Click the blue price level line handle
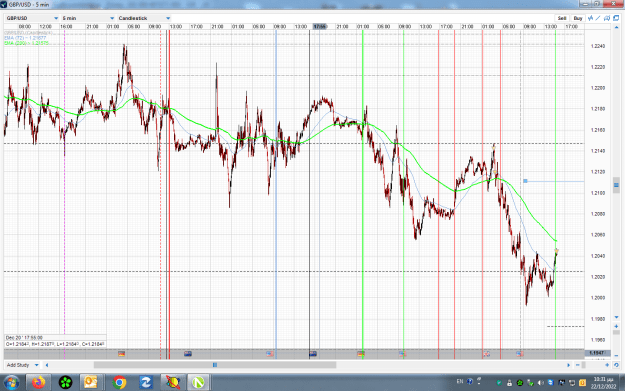Viewport: 625px width, 391px height. click(525, 181)
